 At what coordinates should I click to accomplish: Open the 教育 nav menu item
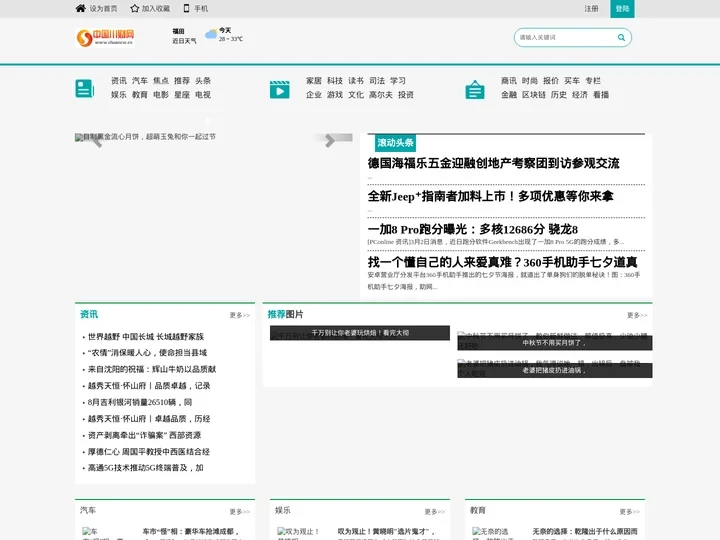(x=140, y=95)
